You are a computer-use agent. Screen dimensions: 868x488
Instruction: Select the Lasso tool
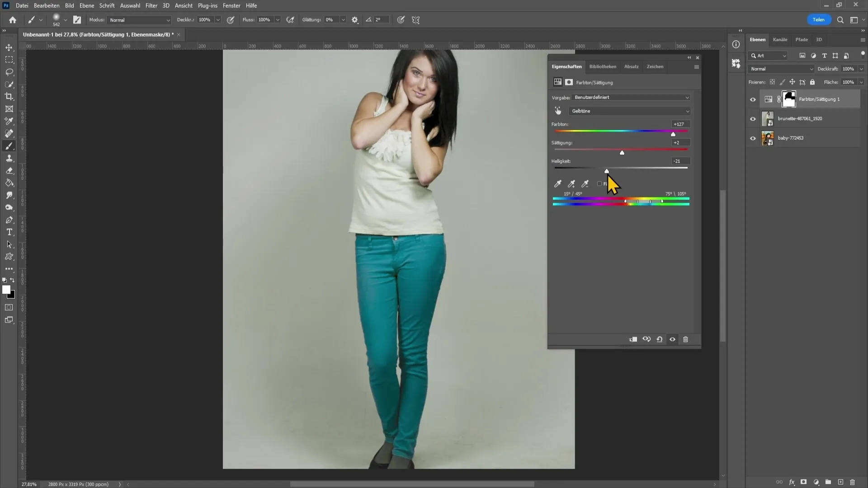point(9,72)
